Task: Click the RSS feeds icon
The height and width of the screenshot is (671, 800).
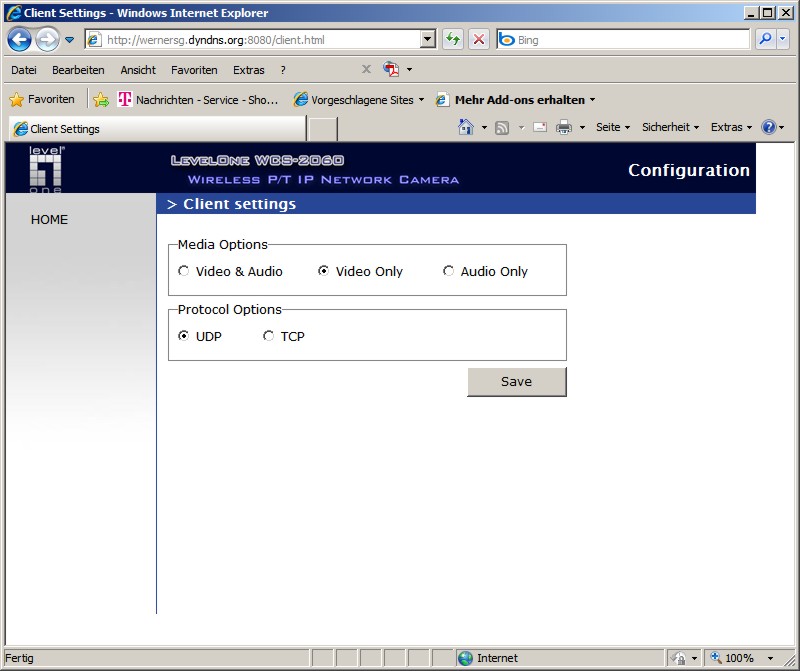Action: [502, 128]
